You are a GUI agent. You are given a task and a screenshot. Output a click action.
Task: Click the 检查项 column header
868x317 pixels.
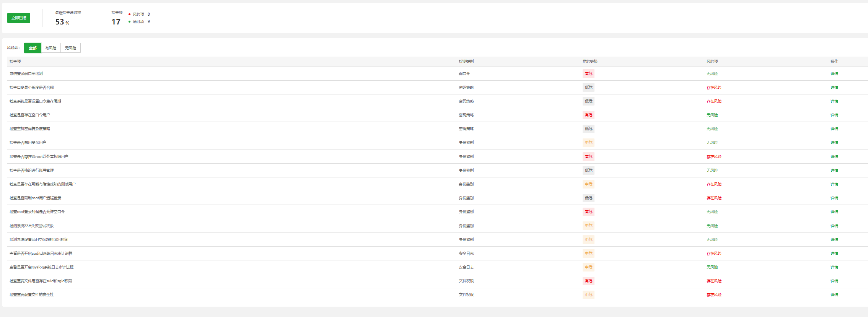click(x=15, y=62)
